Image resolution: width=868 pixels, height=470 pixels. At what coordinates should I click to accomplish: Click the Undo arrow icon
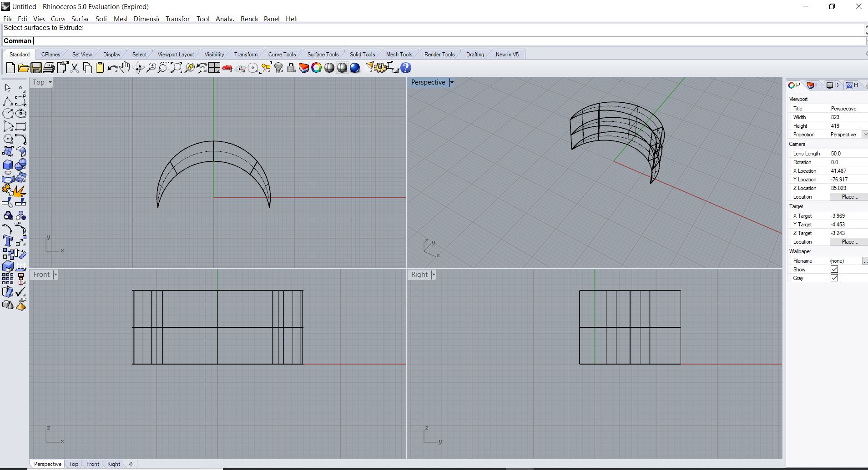point(112,68)
